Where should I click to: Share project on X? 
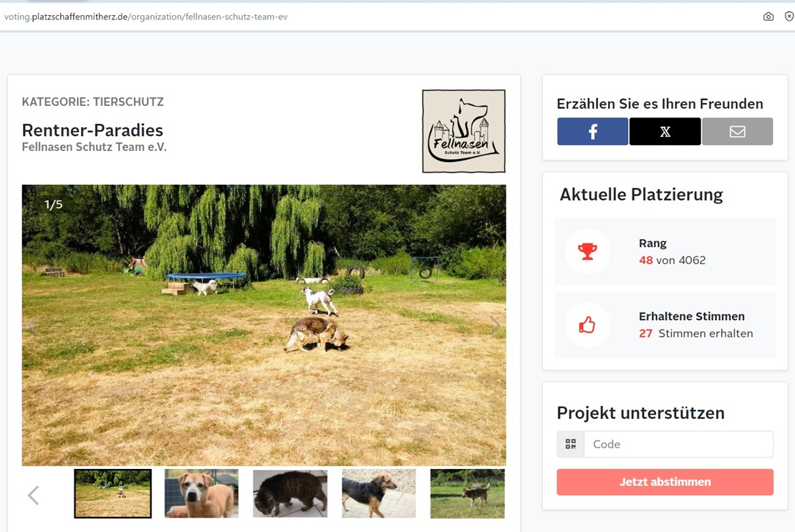(x=665, y=132)
